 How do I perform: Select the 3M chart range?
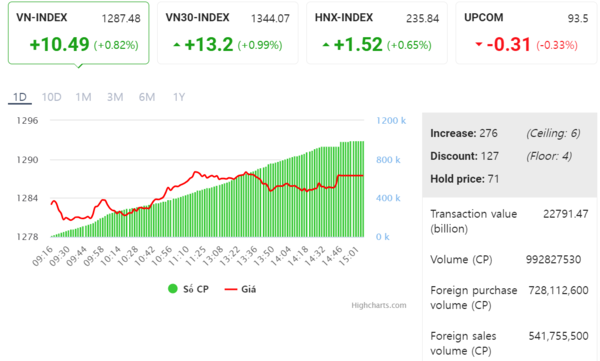coord(115,97)
